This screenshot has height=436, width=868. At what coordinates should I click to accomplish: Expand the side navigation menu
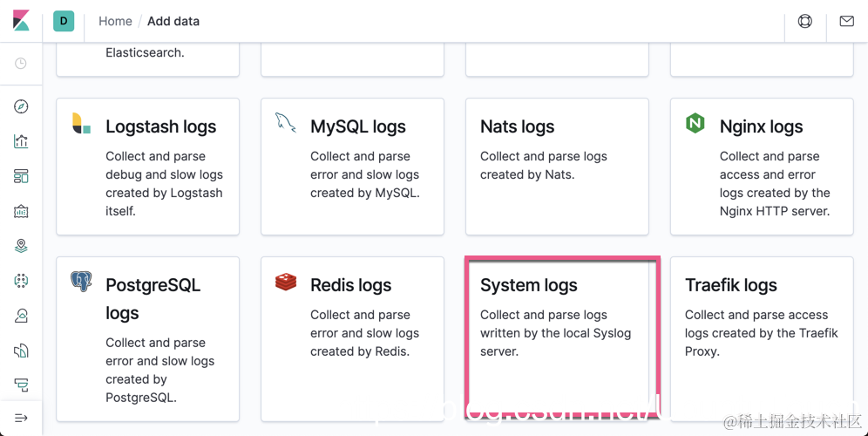point(21,418)
